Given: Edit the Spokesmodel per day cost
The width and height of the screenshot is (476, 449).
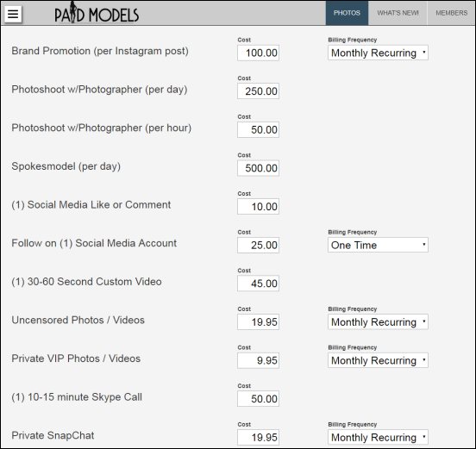Looking at the screenshot, I should [x=258, y=168].
